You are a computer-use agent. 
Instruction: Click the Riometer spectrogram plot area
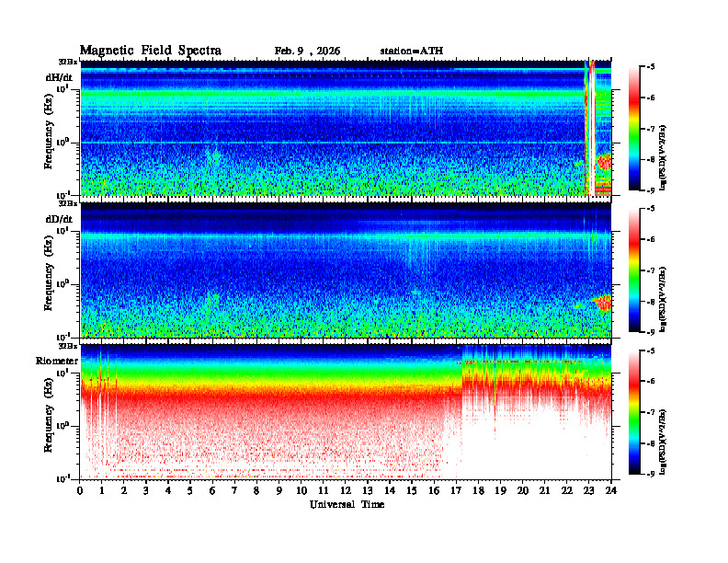(346, 412)
